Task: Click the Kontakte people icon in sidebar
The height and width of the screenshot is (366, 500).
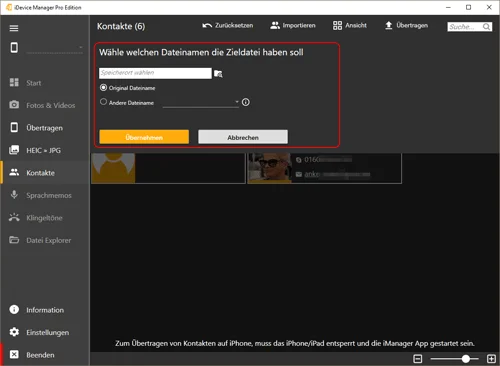Action: tap(14, 172)
